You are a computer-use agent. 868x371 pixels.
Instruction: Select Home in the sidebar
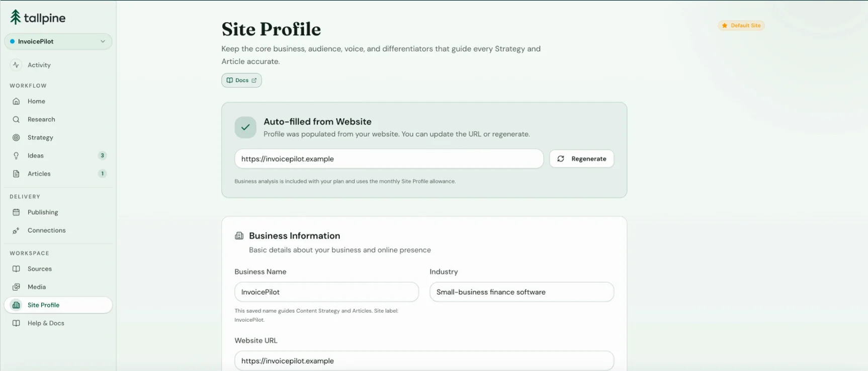pyautogui.click(x=58, y=101)
